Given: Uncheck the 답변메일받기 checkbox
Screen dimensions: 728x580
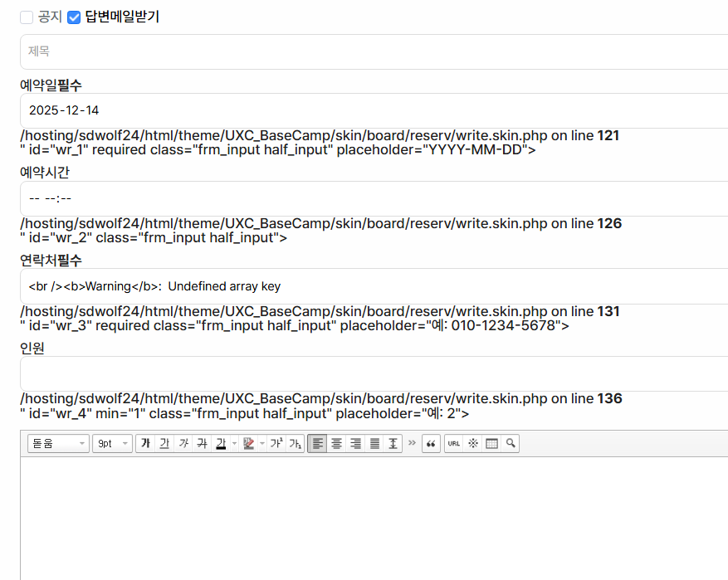Looking at the screenshot, I should 74,17.
